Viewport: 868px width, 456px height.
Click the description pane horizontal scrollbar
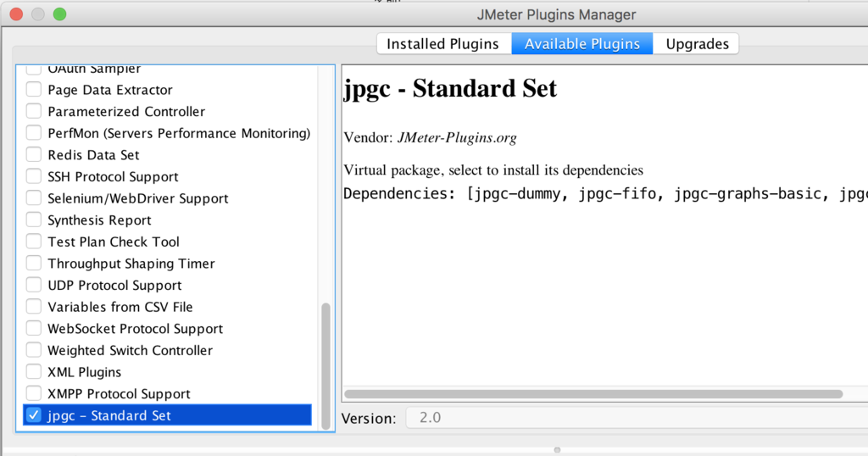(x=593, y=394)
